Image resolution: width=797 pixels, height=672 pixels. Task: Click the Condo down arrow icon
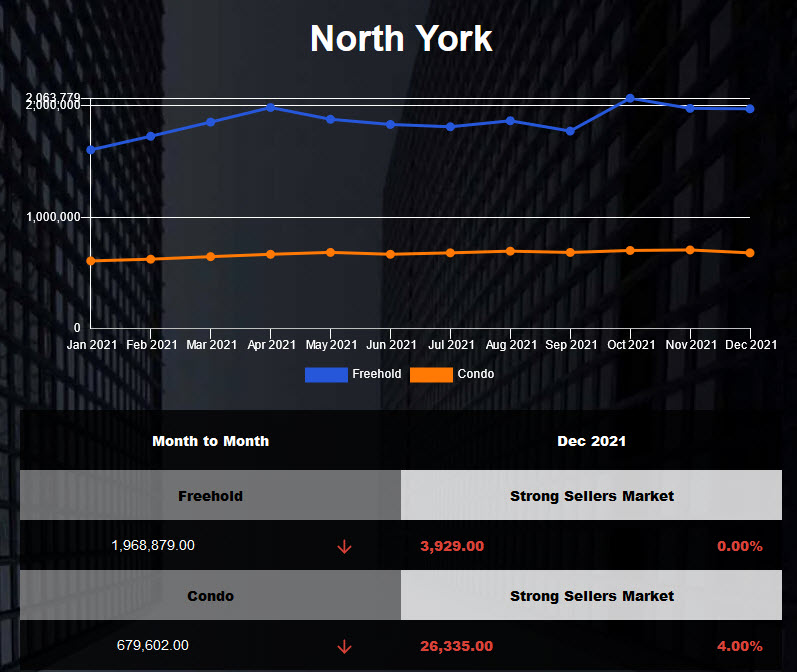(x=345, y=647)
